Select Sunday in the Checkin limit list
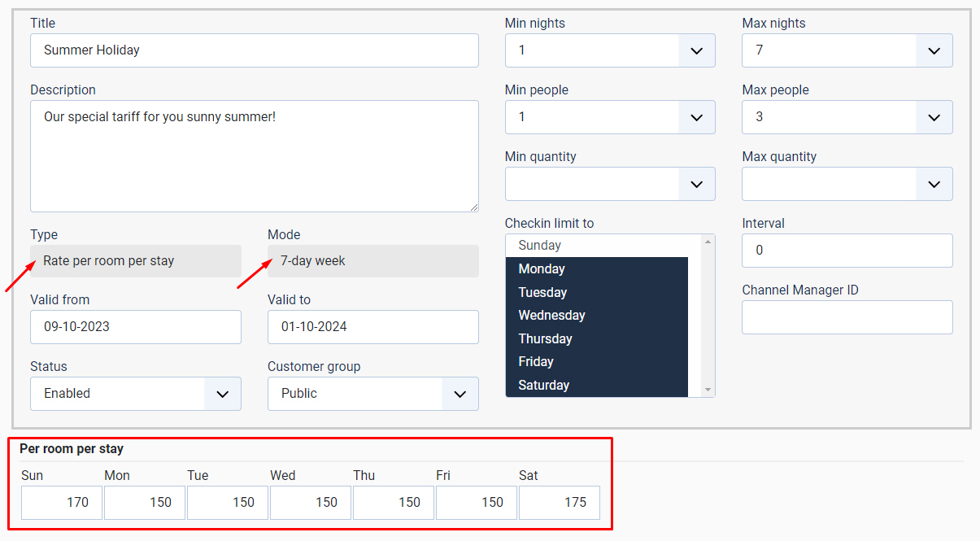980x541 pixels. (599, 245)
